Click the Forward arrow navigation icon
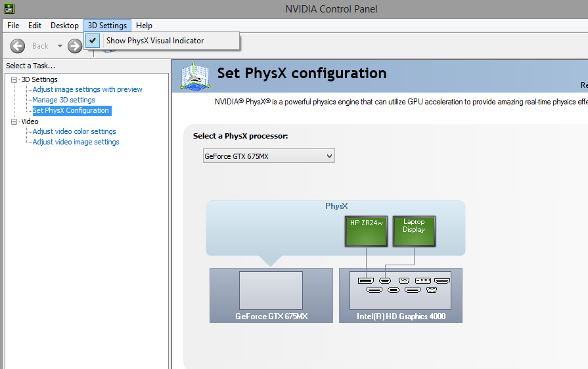The height and width of the screenshot is (369, 588). [x=75, y=46]
